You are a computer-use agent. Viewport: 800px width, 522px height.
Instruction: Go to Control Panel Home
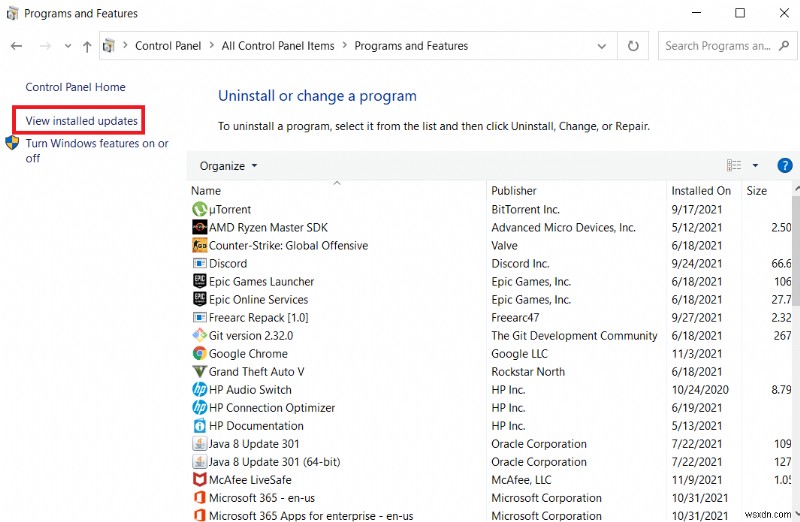coord(75,87)
